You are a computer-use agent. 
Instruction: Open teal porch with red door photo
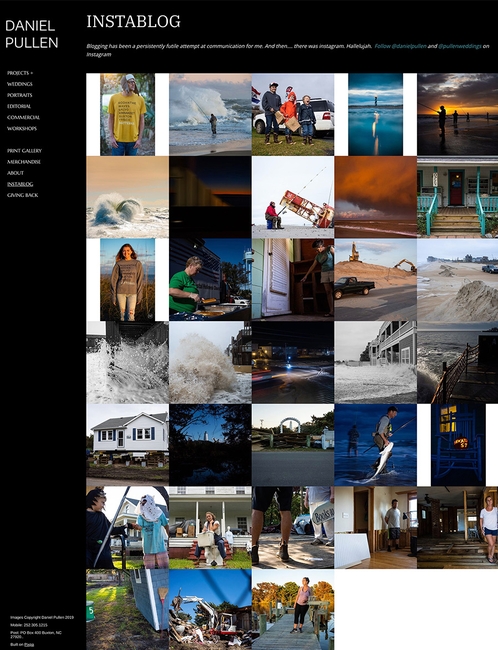click(x=458, y=197)
